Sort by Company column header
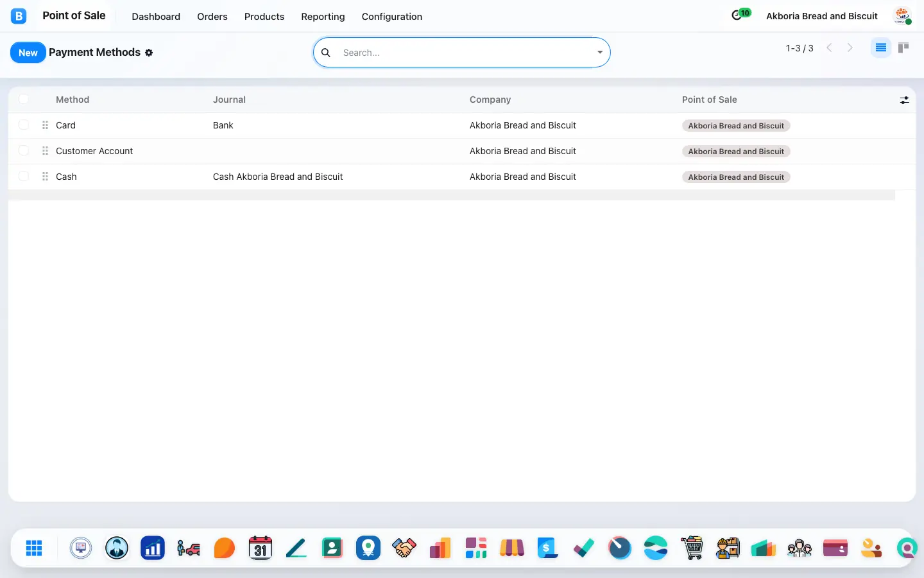Image resolution: width=924 pixels, height=578 pixels. tap(490, 100)
